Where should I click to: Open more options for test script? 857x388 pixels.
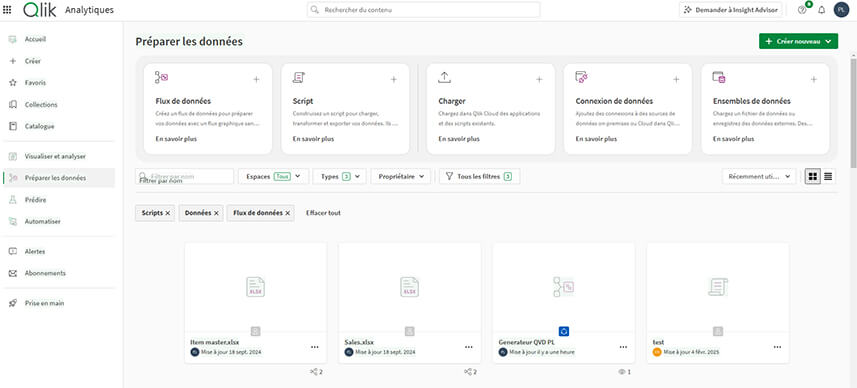777,347
